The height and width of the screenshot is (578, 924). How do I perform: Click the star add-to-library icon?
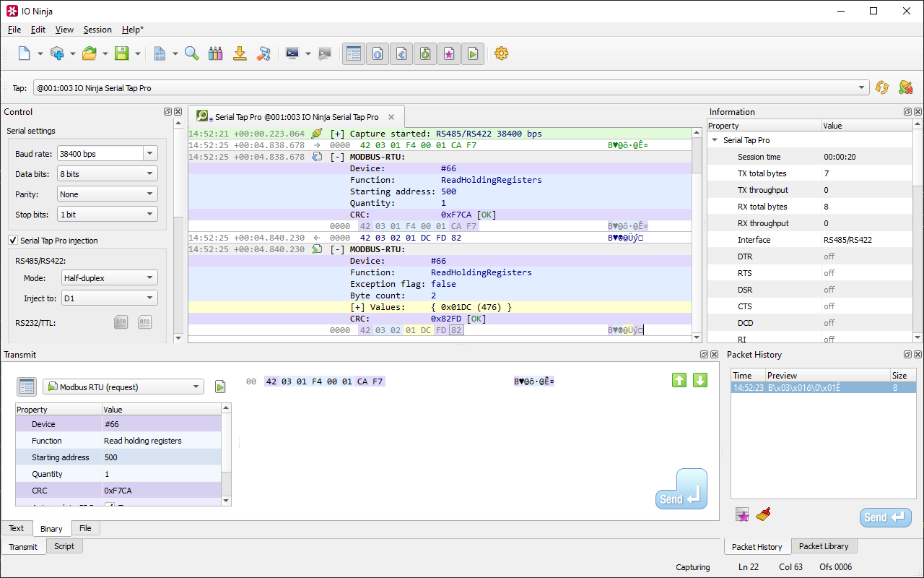(x=742, y=514)
